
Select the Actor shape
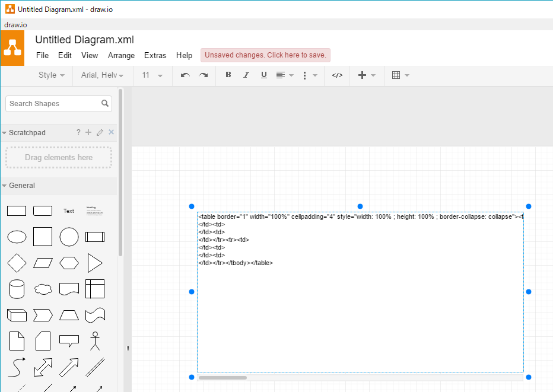point(95,341)
